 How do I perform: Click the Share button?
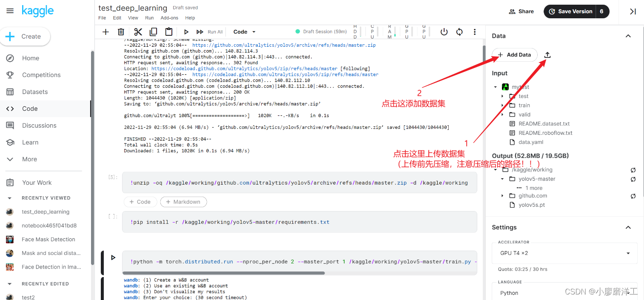click(x=521, y=11)
